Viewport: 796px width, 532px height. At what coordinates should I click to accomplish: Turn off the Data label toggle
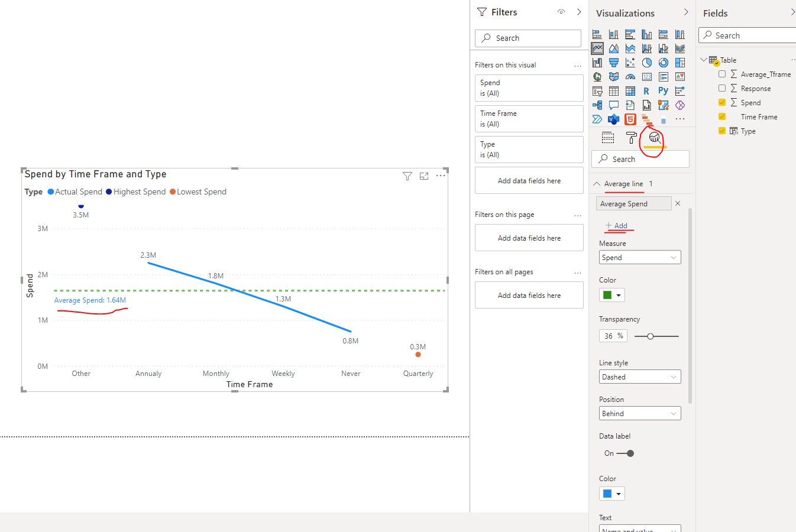pos(626,453)
